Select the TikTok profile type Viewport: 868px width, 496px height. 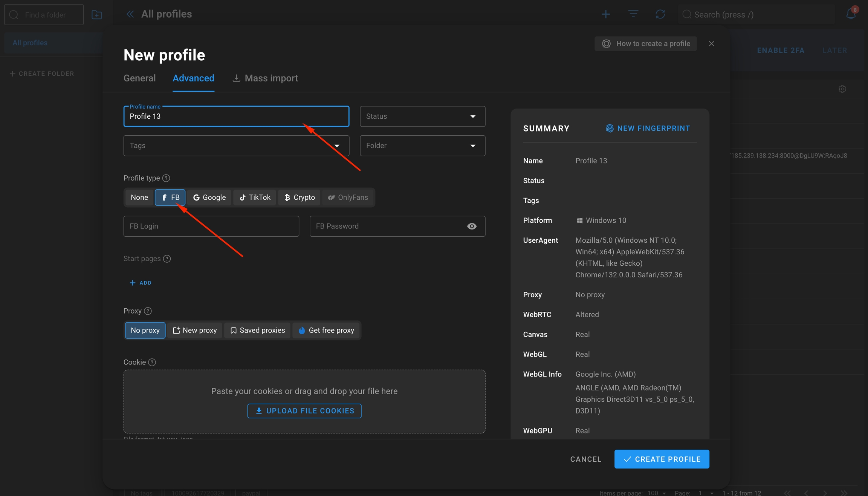click(x=255, y=197)
